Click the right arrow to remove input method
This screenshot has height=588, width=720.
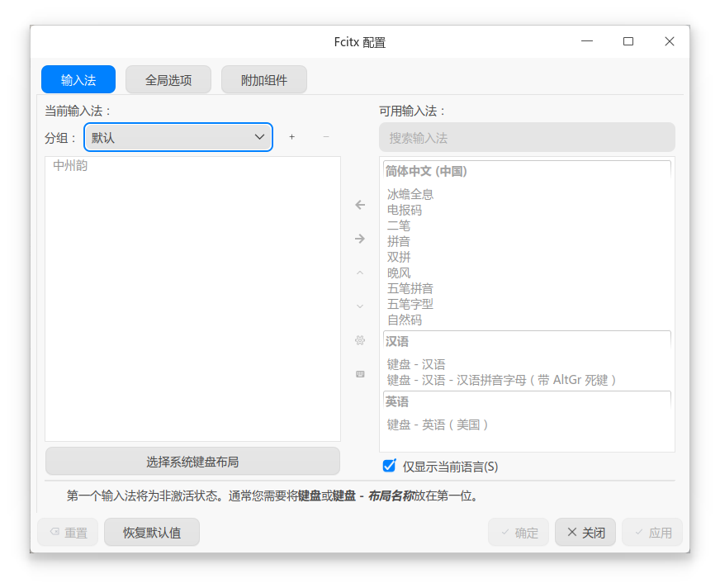[x=360, y=239]
